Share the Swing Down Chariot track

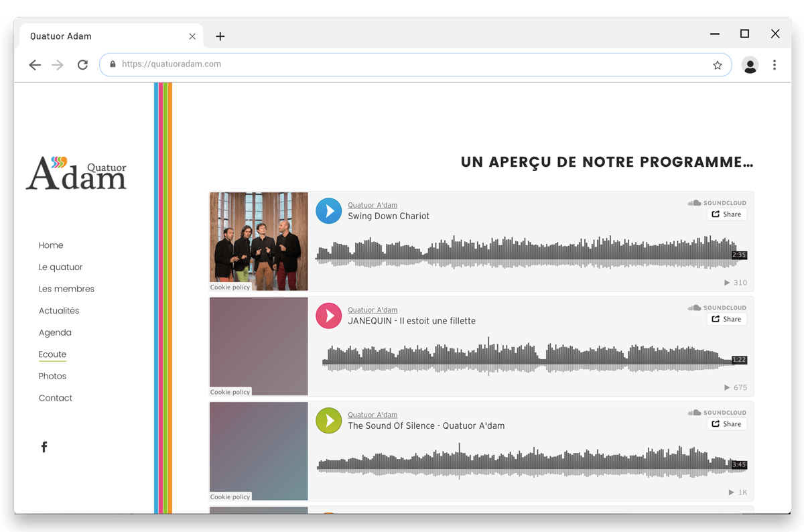click(726, 214)
